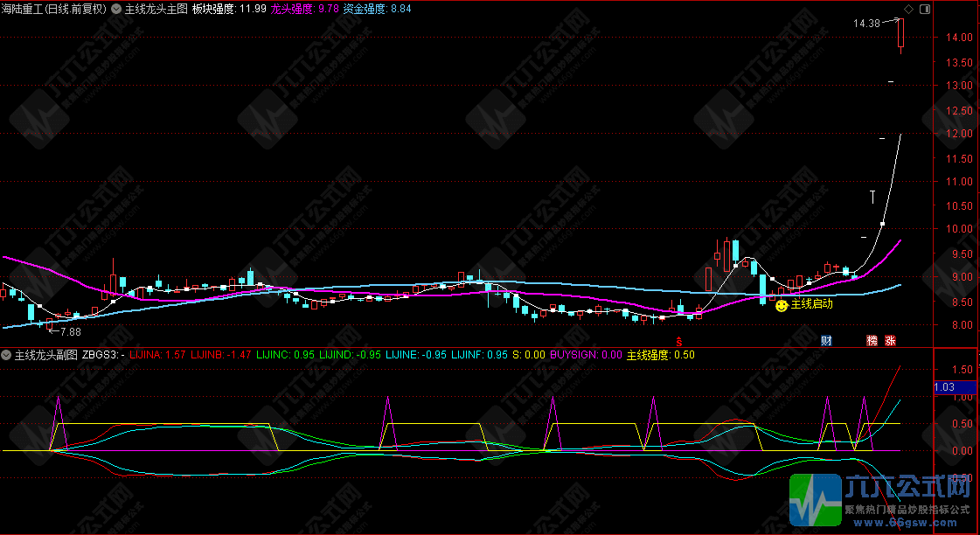
Task: Click the red S signal marker
Action: coord(678,340)
